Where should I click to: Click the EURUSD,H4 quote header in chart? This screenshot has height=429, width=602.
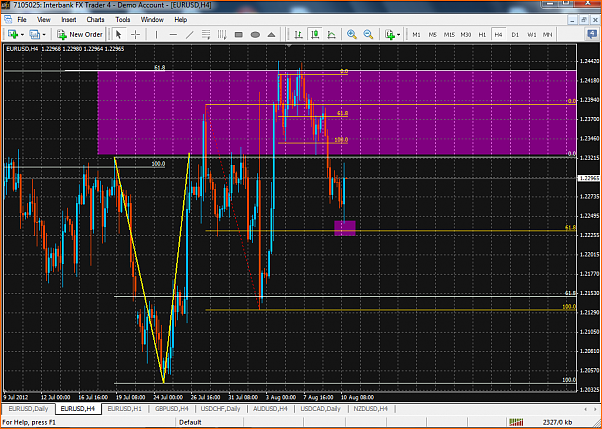point(64,49)
